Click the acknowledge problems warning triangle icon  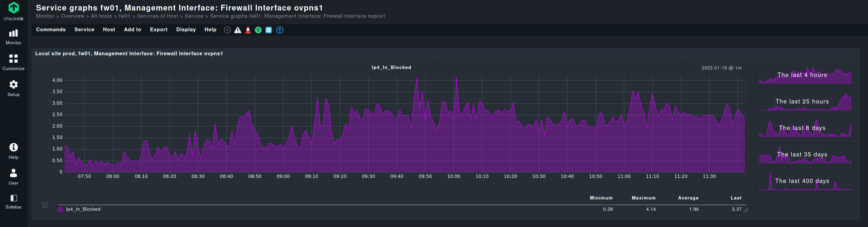click(x=237, y=30)
